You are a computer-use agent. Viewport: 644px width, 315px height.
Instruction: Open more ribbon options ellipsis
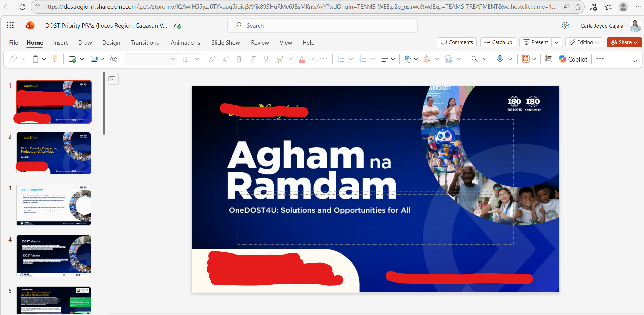(600, 59)
